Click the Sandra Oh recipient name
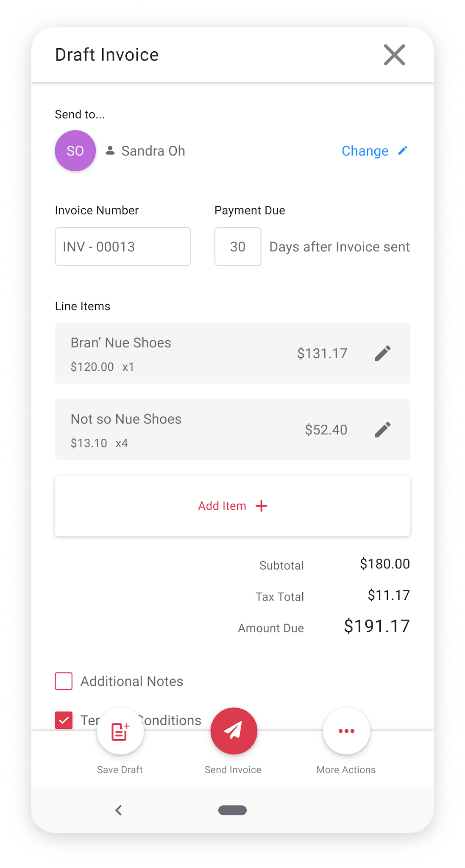Screen dimensions: 465x868 click(x=153, y=151)
